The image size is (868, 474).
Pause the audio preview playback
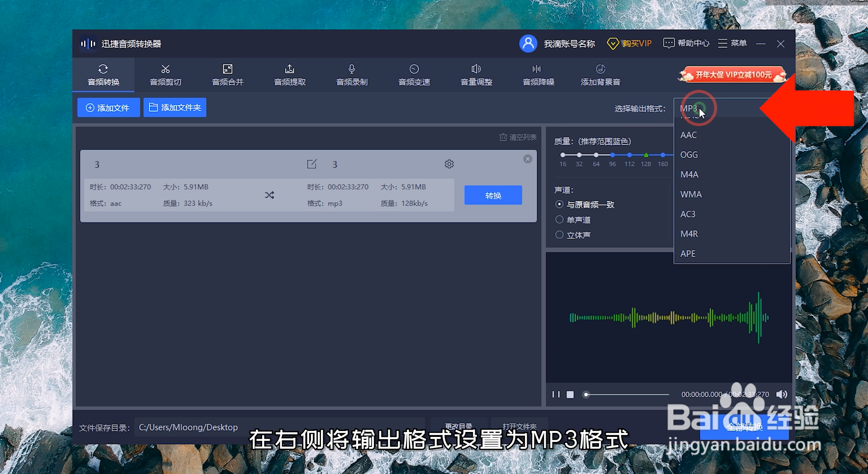coord(556,394)
